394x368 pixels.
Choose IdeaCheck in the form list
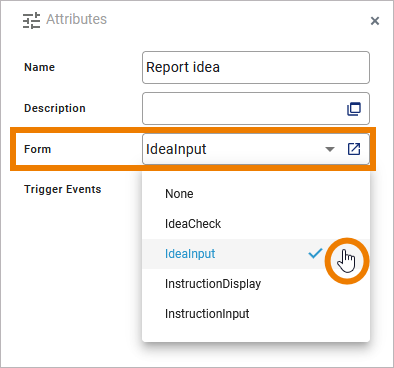pos(256,224)
